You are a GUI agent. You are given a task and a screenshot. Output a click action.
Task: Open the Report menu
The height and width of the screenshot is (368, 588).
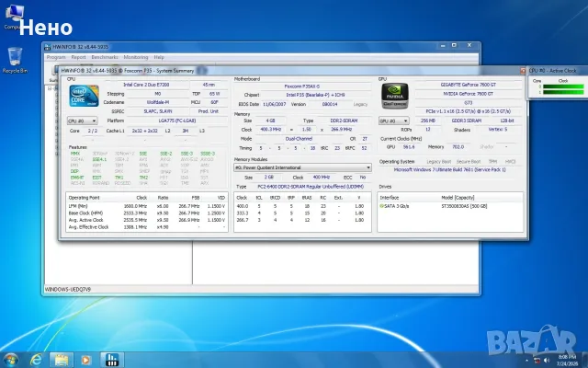point(78,57)
